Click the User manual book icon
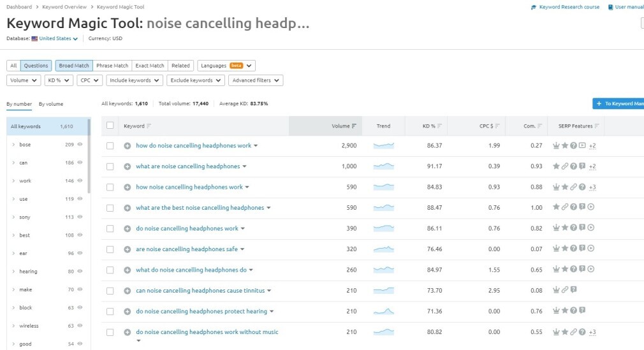Viewport: 644px width, 350px height. pos(611,7)
